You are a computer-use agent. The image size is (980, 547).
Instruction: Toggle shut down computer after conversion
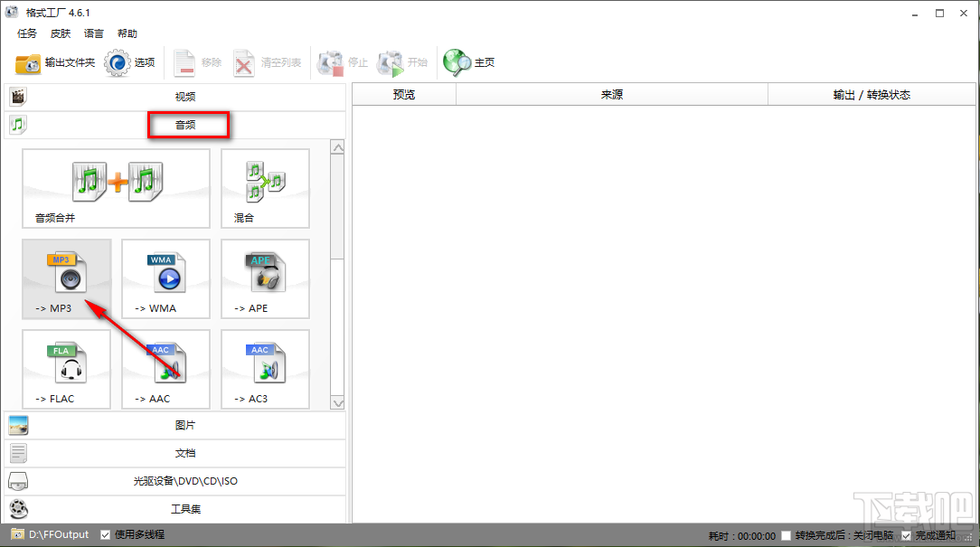point(787,536)
